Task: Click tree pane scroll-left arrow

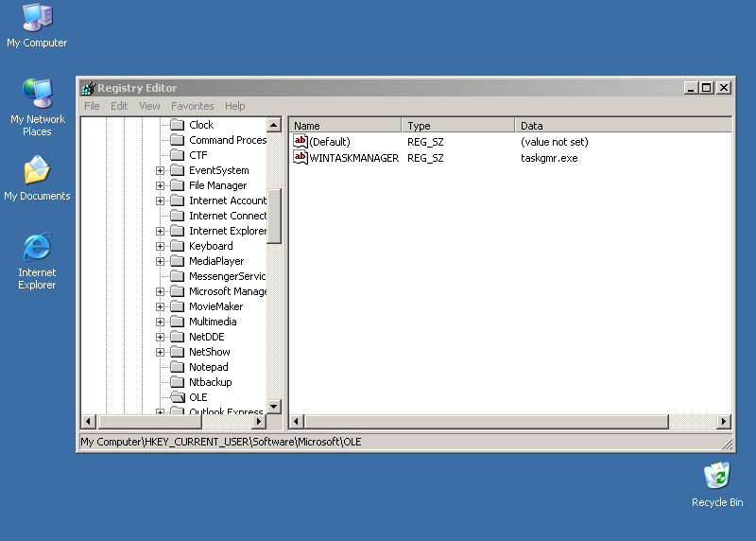Action: [x=88, y=421]
